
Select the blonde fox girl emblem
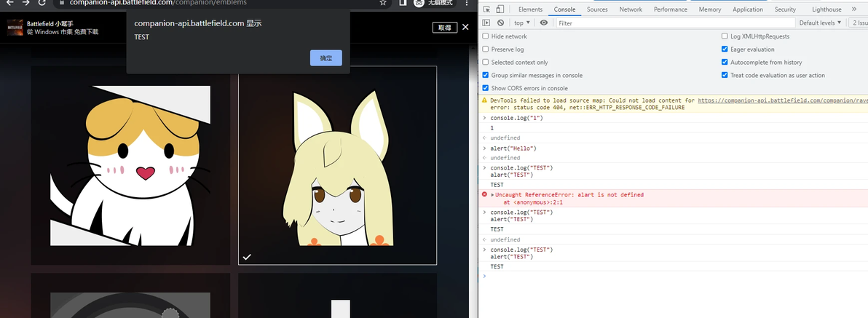coord(338,165)
